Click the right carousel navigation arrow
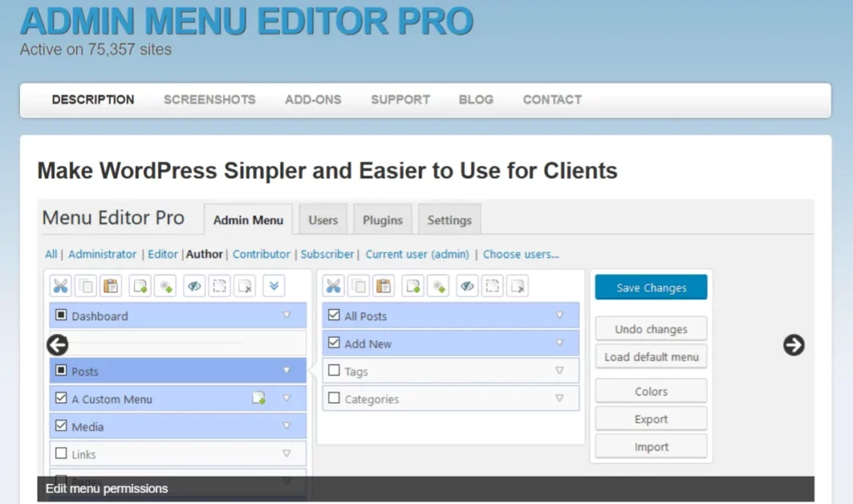853x504 pixels. (793, 345)
